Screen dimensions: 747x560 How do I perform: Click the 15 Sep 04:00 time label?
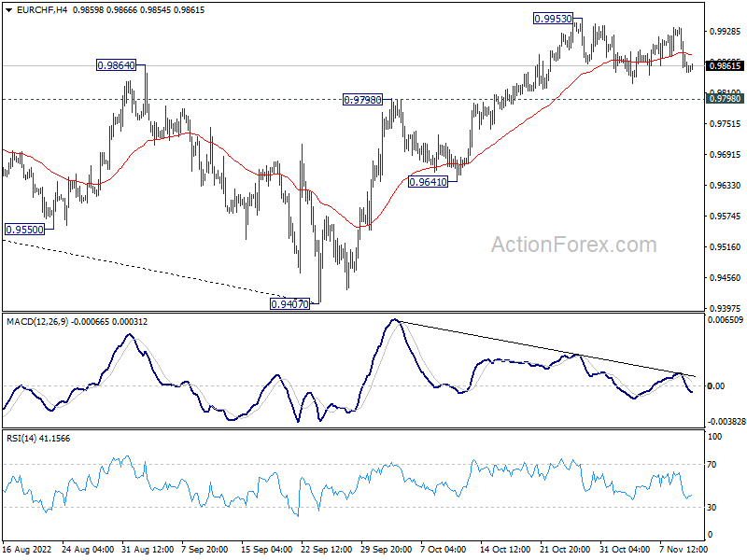(266, 549)
